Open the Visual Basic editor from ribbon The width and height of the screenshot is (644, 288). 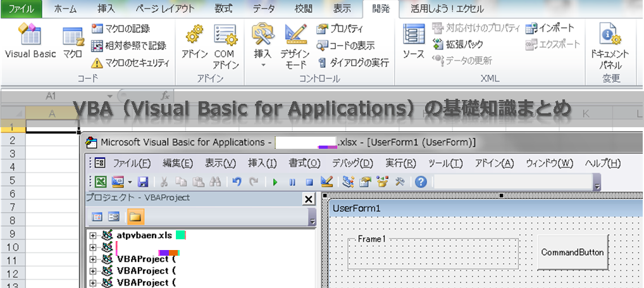point(30,41)
